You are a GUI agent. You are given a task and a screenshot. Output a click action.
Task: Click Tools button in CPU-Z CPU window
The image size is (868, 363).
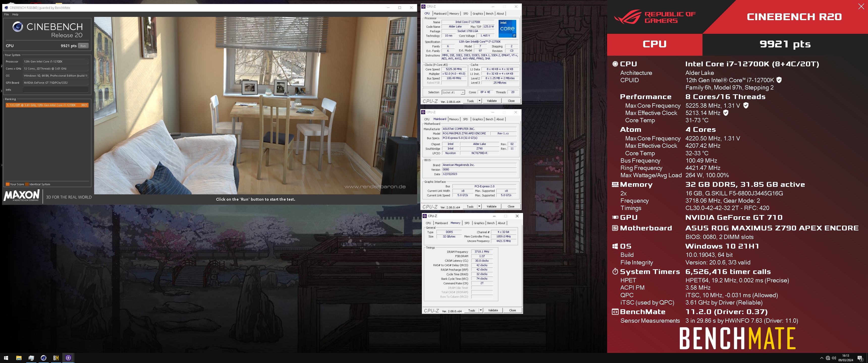click(x=470, y=101)
